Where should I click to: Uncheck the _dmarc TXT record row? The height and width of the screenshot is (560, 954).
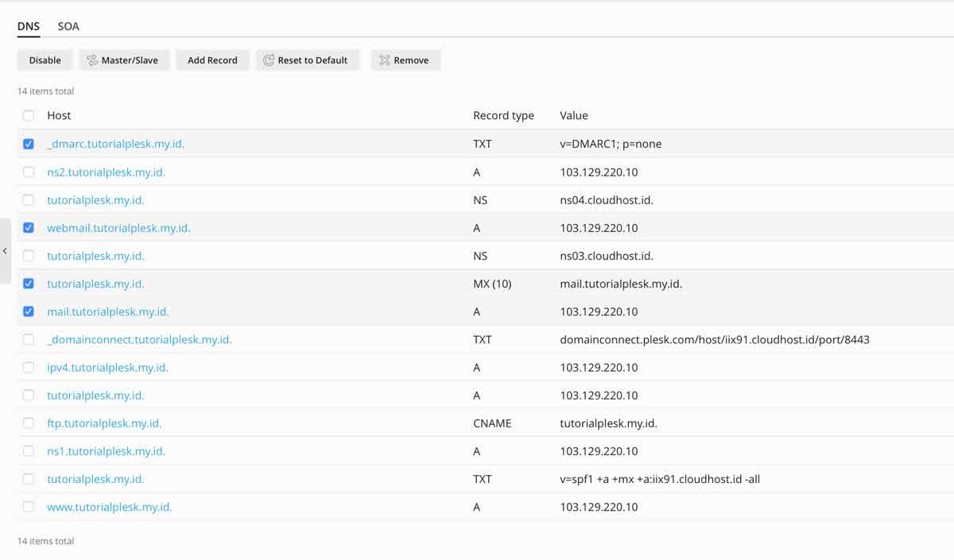point(29,144)
